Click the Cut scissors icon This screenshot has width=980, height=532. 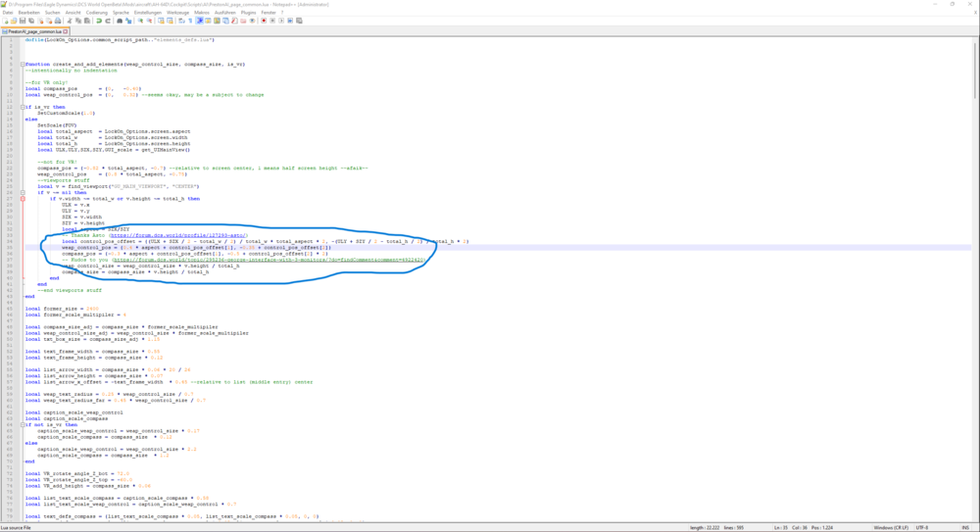[x=70, y=21]
